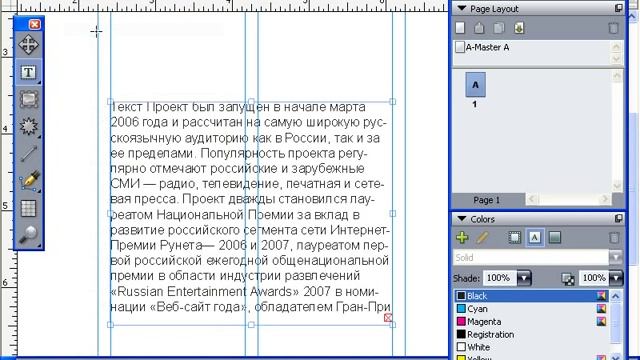Viewport: 640px width, 360px height.
Task: Select the Picture Content tool
Action: coord(29,99)
